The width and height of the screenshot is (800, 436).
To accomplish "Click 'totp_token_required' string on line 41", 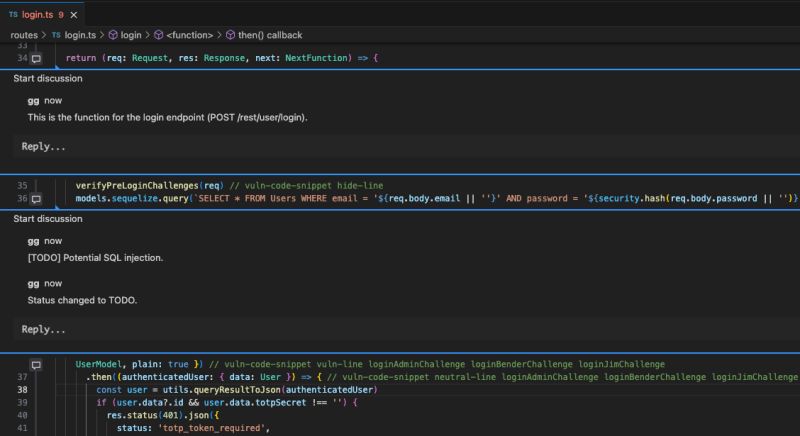I will pyautogui.click(x=211, y=428).
